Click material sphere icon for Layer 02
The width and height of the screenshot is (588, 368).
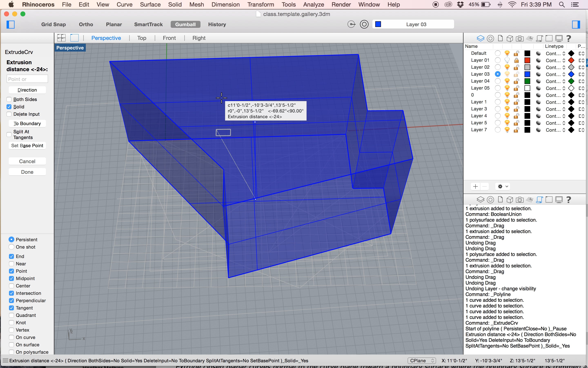tap(538, 67)
